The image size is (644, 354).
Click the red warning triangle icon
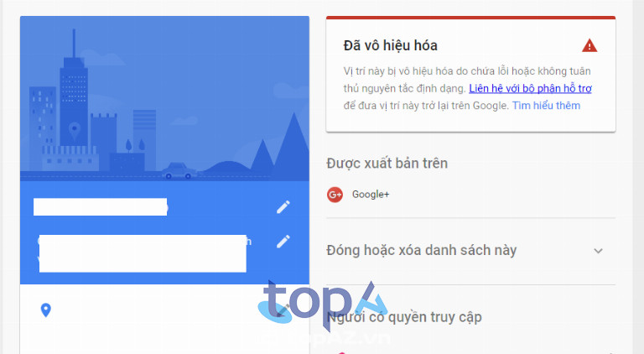[589, 45]
